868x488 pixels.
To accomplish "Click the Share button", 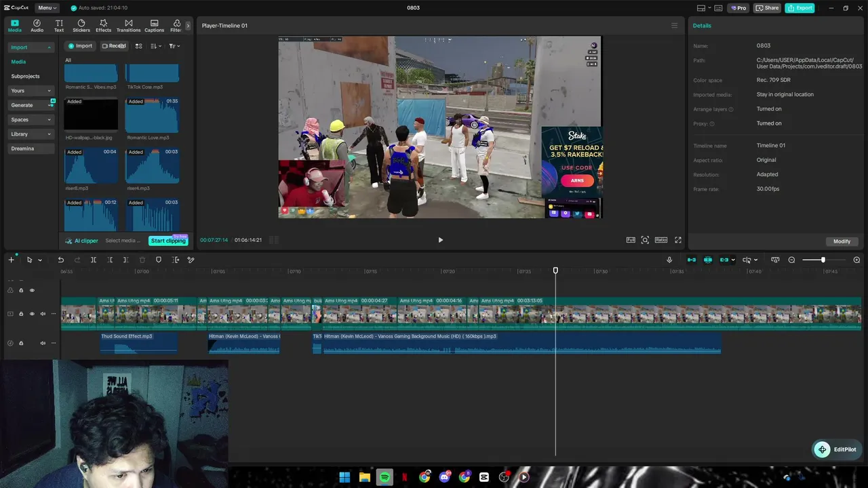I will (x=767, y=8).
